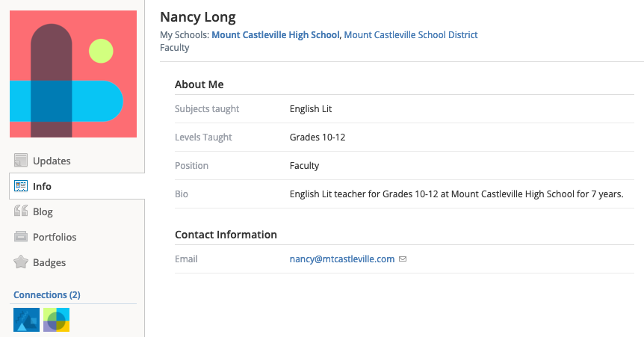Click the About Me section heading
Image resolution: width=644 pixels, height=337 pixels.
coord(199,84)
